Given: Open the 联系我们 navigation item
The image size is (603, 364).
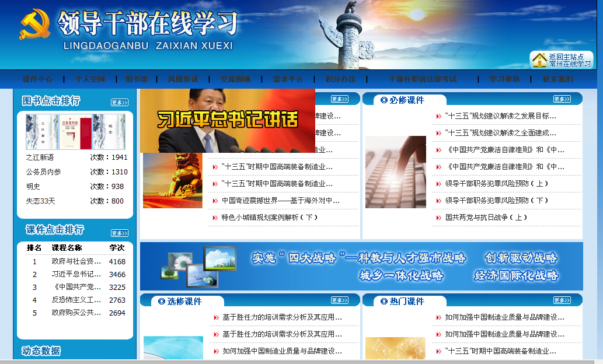Looking at the screenshot, I should tap(557, 79).
